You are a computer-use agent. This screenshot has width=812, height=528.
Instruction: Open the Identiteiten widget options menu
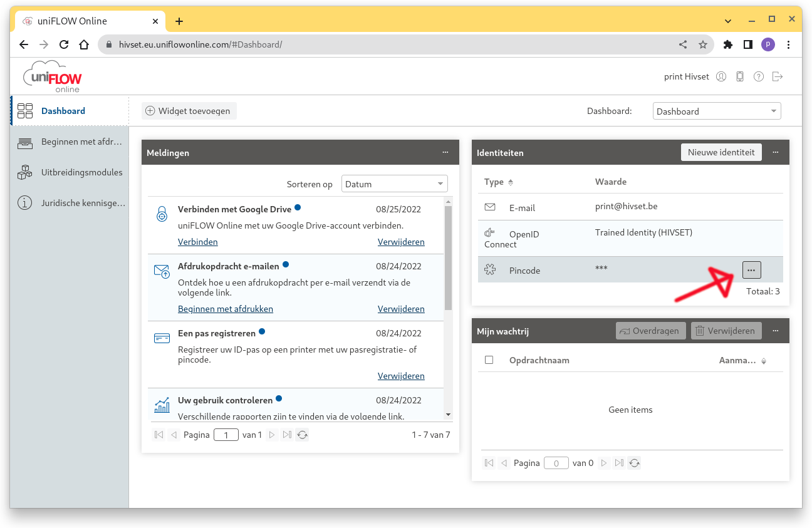[x=776, y=152]
